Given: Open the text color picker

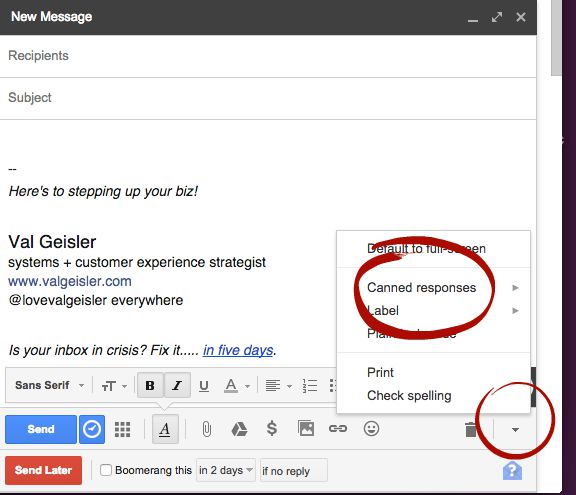Looking at the screenshot, I should coord(237,386).
